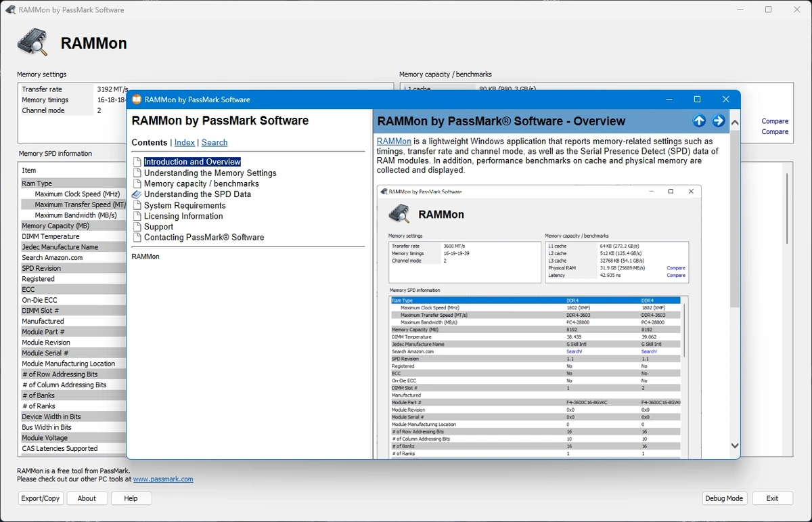The height and width of the screenshot is (522, 812).
Task: Select the Memory Capacity (MB) row
Action: [x=73, y=225]
